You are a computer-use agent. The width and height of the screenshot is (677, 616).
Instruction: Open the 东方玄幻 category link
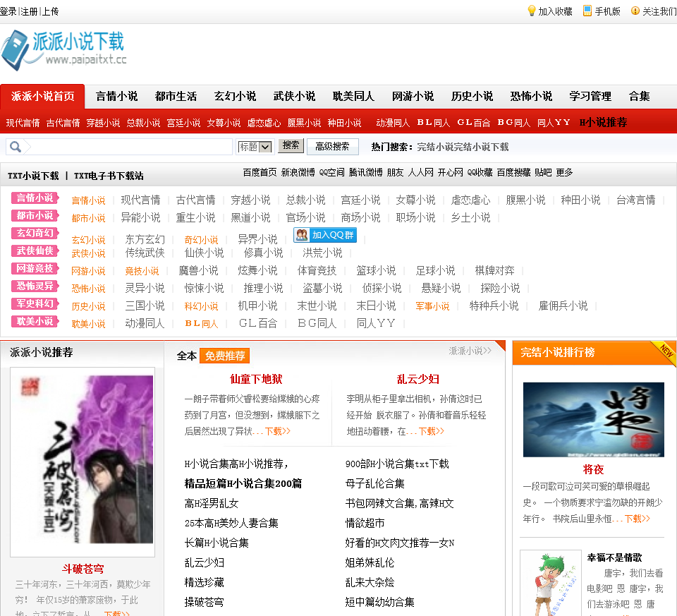pyautogui.click(x=145, y=239)
